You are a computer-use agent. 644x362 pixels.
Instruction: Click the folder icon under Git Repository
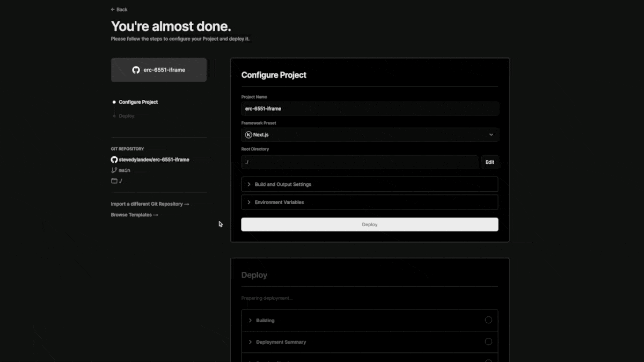[x=114, y=181]
